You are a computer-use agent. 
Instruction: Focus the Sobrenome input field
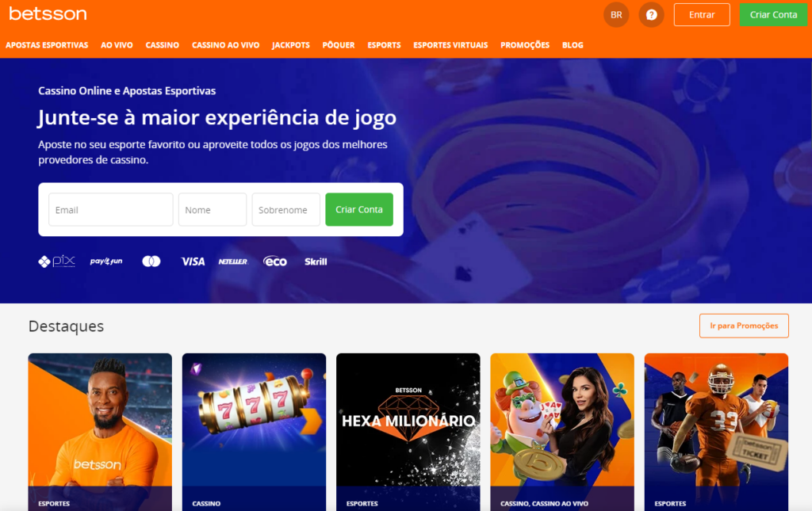285,209
